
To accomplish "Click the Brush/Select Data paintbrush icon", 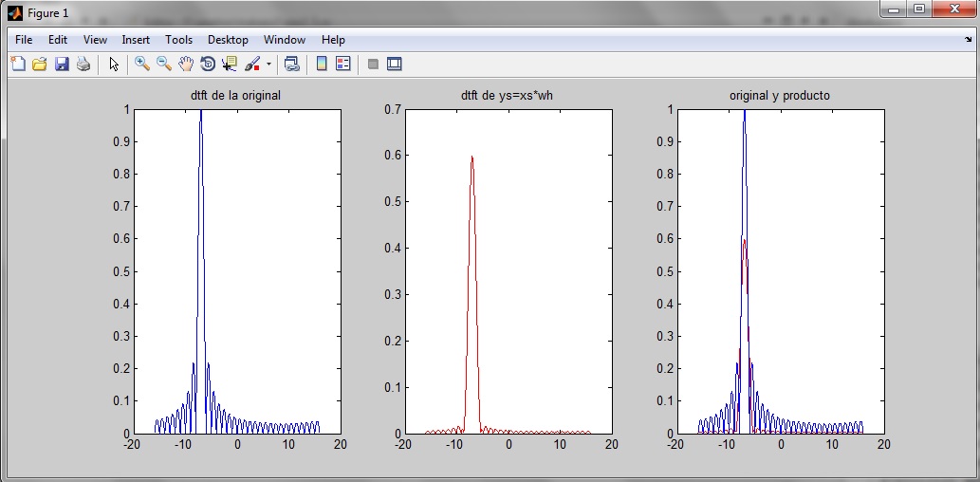I will [x=252, y=65].
